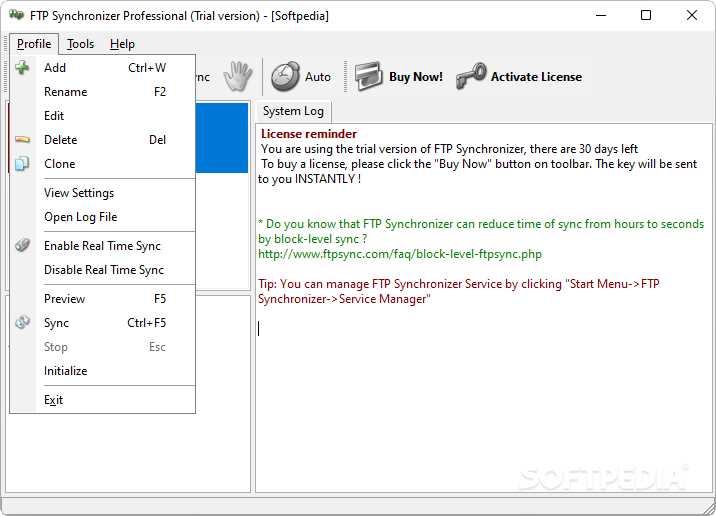
Task: Choose Rename in the Profile menu
Action: click(x=103, y=92)
